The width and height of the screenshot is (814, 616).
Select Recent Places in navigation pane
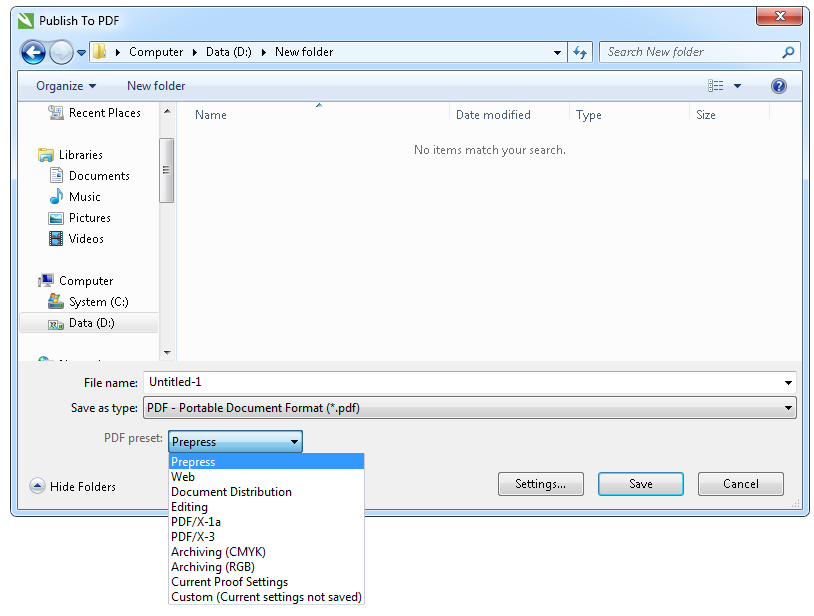(x=95, y=113)
